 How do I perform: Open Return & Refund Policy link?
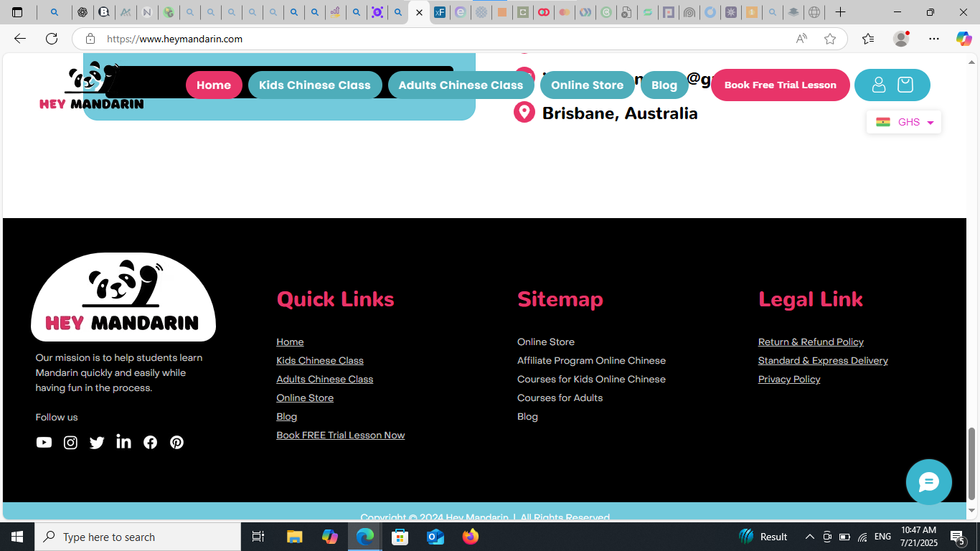pyautogui.click(x=811, y=342)
